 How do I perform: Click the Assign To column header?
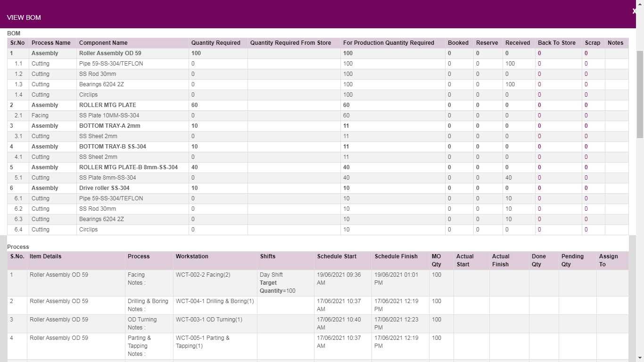[608, 260]
